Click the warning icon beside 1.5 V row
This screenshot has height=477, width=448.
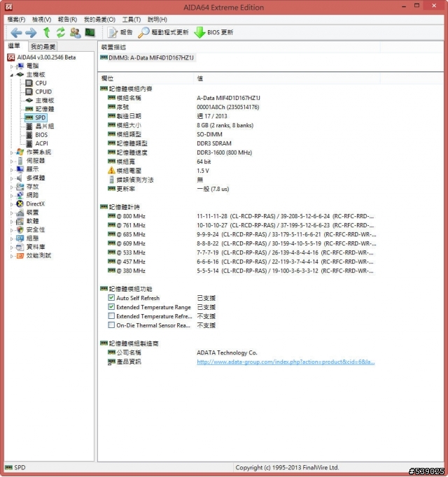pos(111,171)
